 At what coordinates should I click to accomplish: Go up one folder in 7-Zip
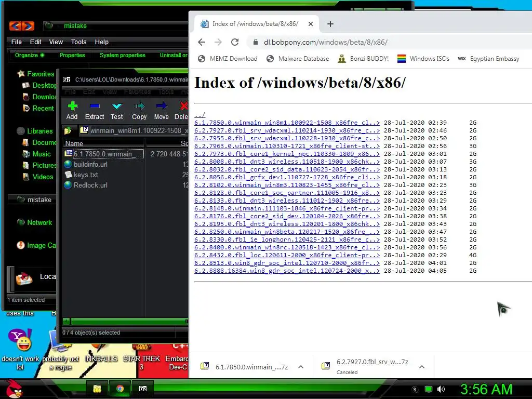(x=68, y=130)
